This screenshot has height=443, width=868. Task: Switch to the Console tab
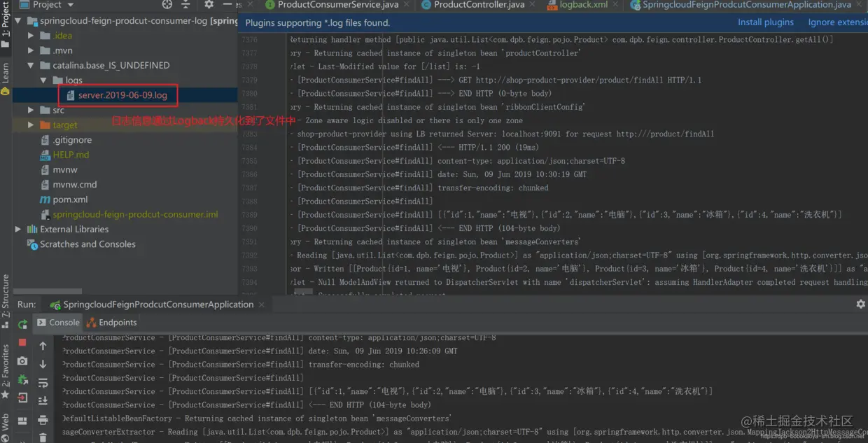pyautogui.click(x=58, y=323)
